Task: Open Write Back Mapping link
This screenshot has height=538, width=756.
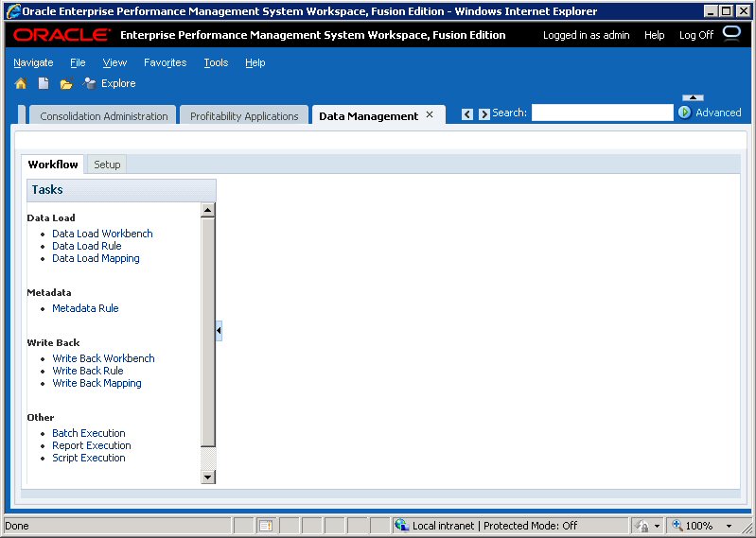Action: coord(97,383)
